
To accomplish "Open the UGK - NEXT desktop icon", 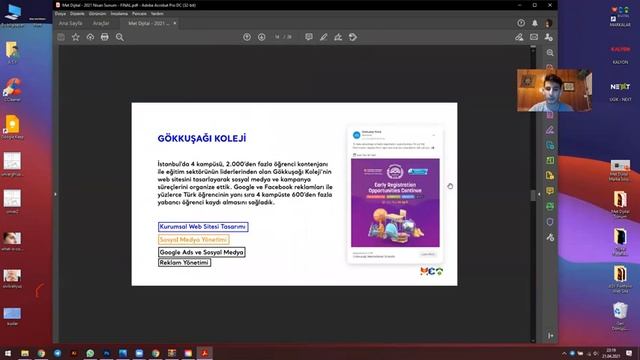I will [620, 92].
